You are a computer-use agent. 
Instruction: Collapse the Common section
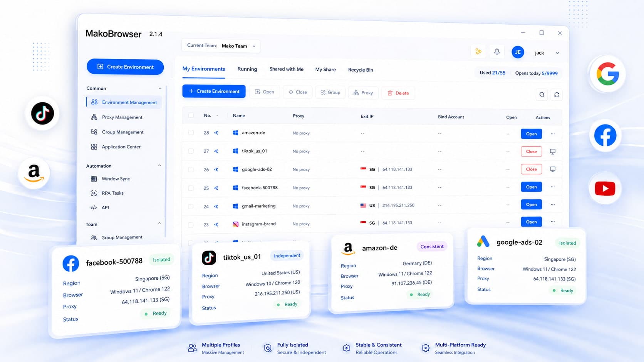coord(160,88)
